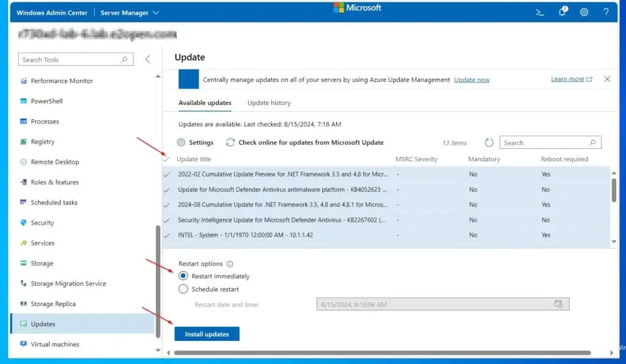The image size is (626, 364).
Task: Switch to the Update history tab
Action: click(x=269, y=103)
